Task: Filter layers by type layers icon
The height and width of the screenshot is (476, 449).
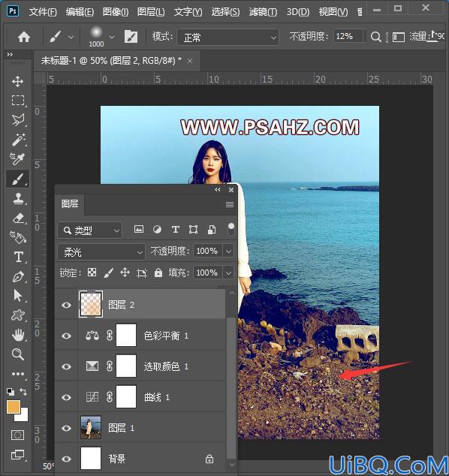Action: (x=175, y=229)
